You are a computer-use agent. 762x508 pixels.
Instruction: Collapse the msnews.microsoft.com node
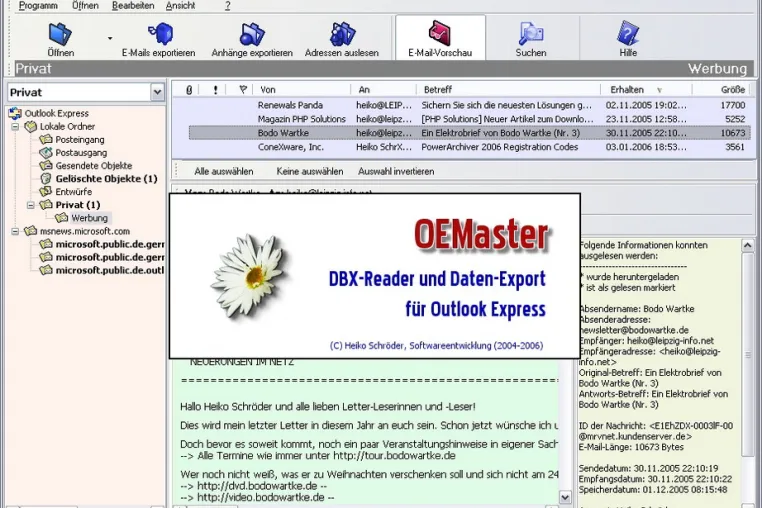pyautogui.click(x=15, y=231)
